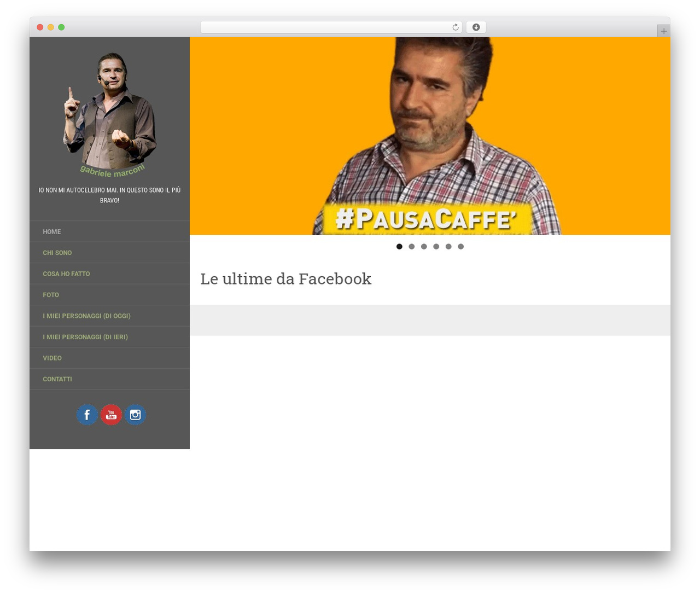Open the CONTATTI menu item
Image resolution: width=700 pixels, height=593 pixels.
coord(109,379)
